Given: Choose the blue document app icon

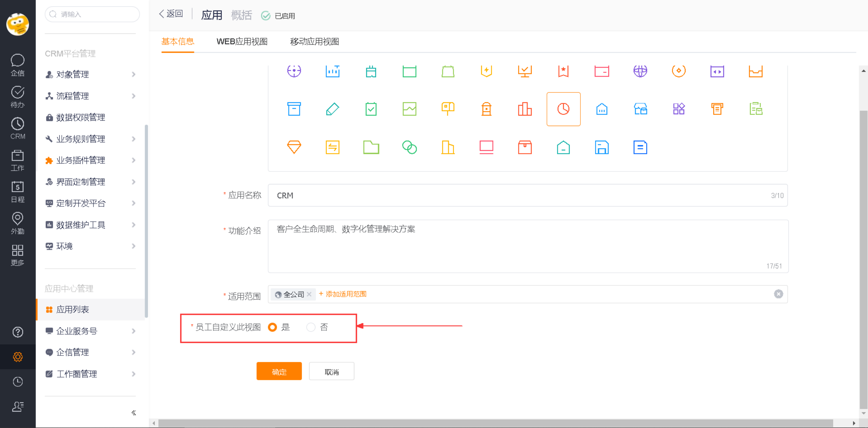Looking at the screenshot, I should click(x=640, y=147).
